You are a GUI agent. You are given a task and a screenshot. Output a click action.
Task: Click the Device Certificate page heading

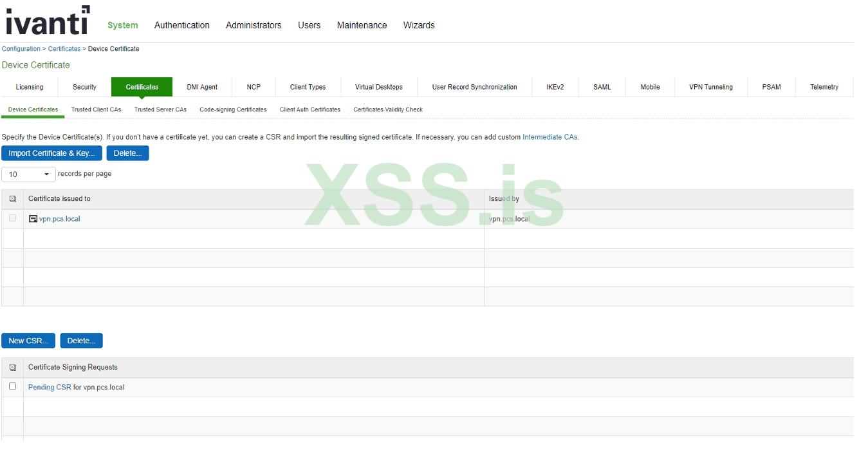tap(36, 65)
